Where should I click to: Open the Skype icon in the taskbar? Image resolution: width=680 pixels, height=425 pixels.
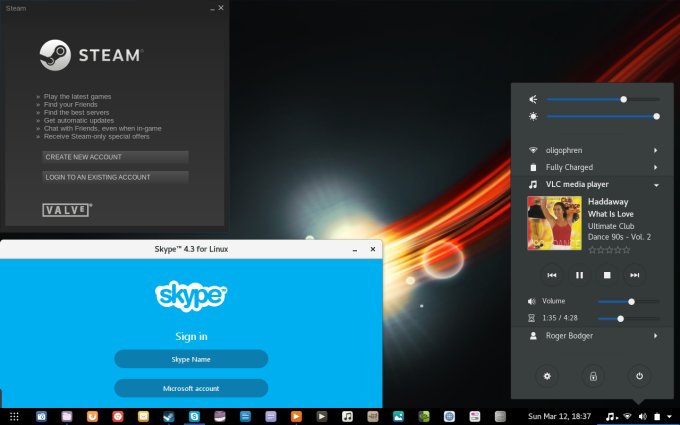(x=194, y=415)
